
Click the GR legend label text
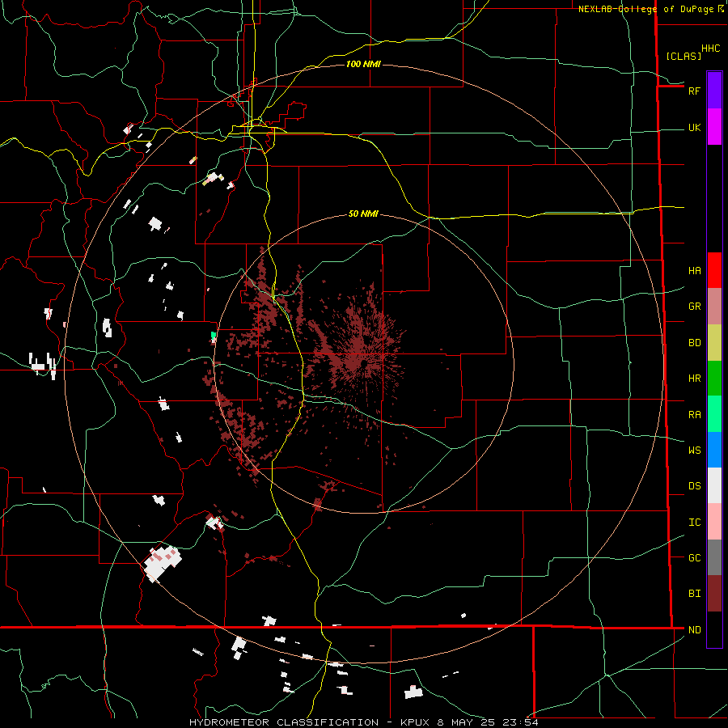click(x=694, y=306)
